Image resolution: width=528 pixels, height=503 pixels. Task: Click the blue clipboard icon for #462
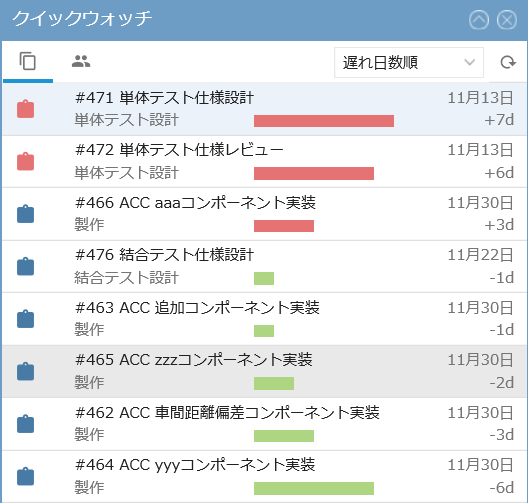coord(26,424)
